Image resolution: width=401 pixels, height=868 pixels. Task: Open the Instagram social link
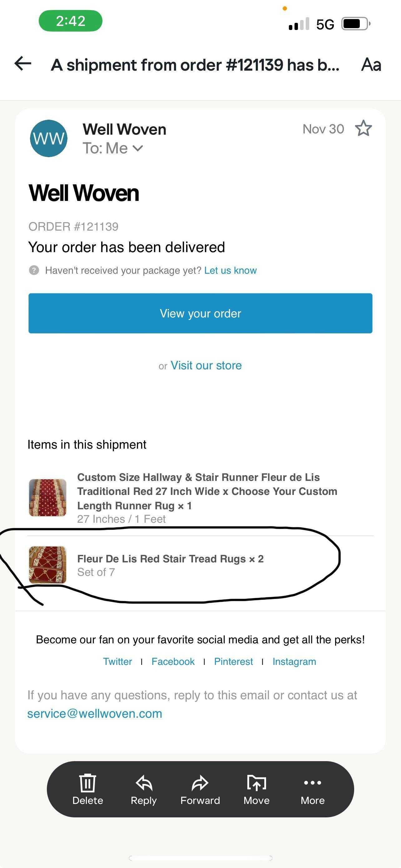294,661
